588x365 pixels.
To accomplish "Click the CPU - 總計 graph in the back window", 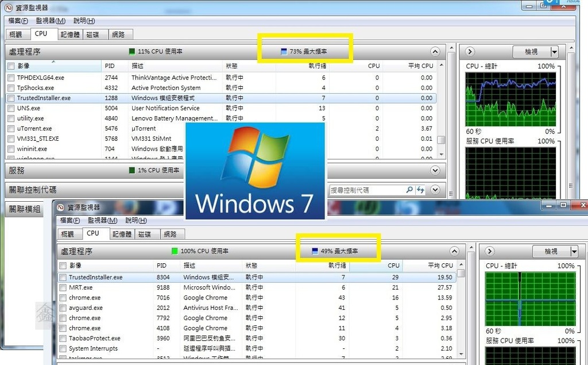I will [x=510, y=99].
